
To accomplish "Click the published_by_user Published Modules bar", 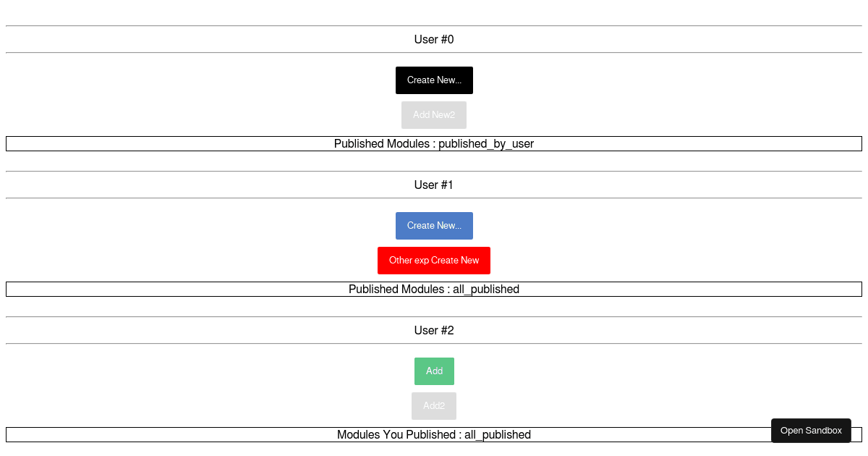I will 434,143.
